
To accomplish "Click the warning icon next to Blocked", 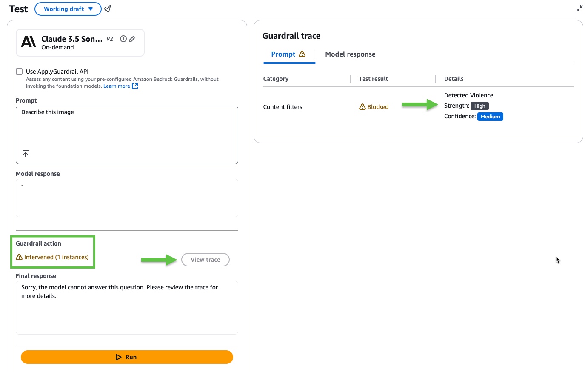I will pyautogui.click(x=363, y=107).
